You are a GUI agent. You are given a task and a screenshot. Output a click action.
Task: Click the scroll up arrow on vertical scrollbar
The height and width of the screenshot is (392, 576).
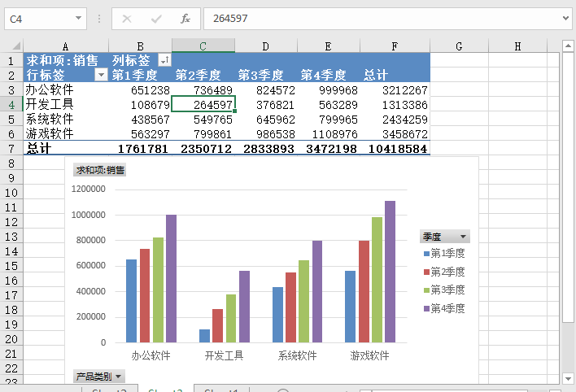point(568,46)
